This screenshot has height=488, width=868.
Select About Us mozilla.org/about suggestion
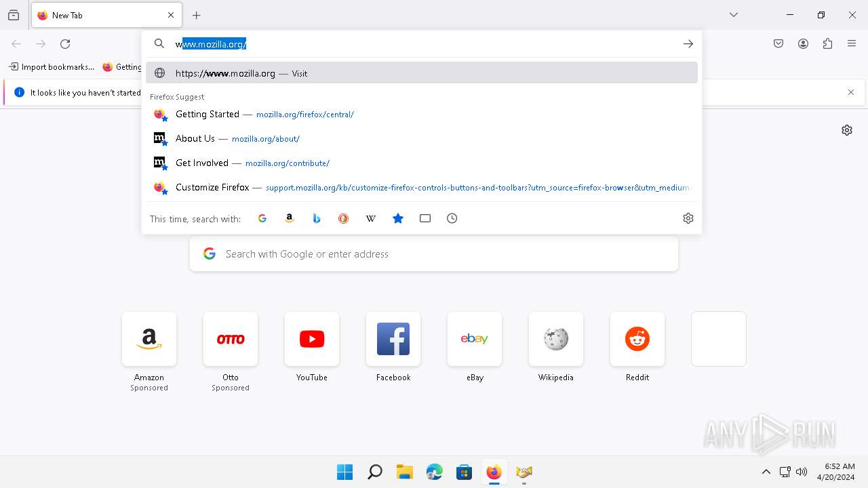[x=422, y=139]
